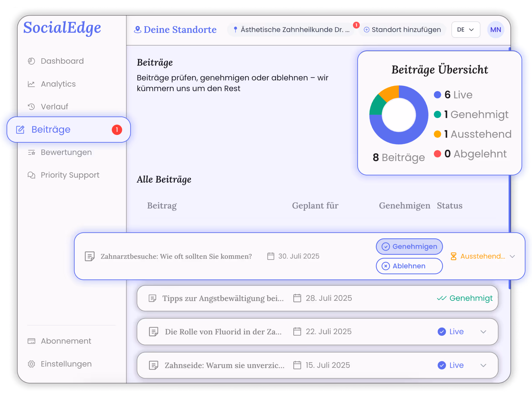
Task: Open Bewertungen in the sidebar
Action: (60, 152)
